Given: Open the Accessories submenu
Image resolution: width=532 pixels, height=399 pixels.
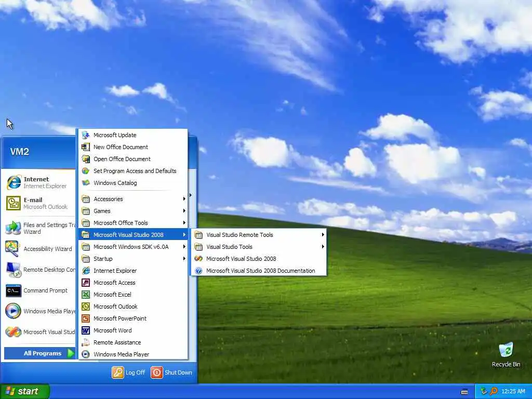Looking at the screenshot, I should click(133, 199).
